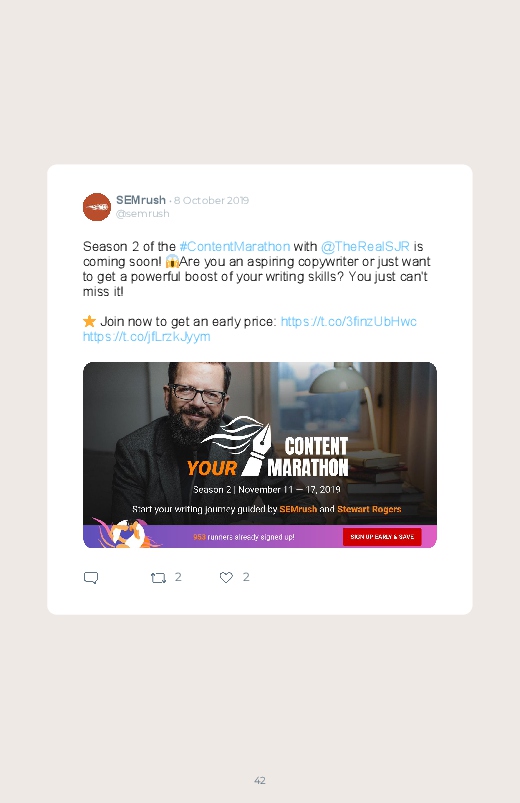Click the 8 October 2019 timestamp
The image size is (520, 803).
[211, 200]
